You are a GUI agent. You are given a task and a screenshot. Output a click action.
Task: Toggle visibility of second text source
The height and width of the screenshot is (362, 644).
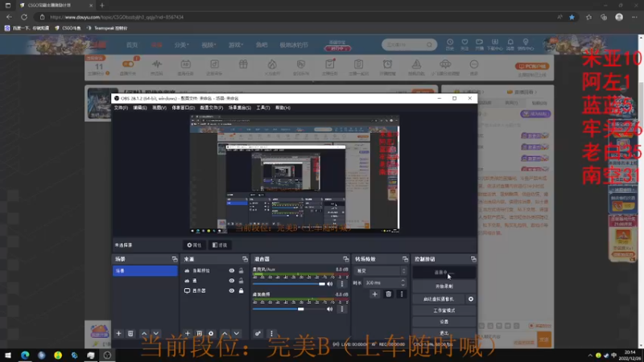coord(232,281)
